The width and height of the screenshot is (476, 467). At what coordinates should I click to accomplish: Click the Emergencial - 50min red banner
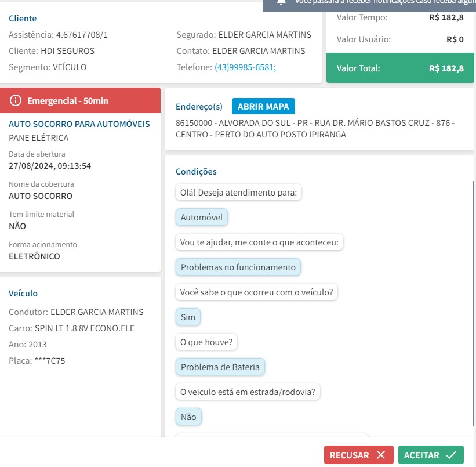coord(80,100)
